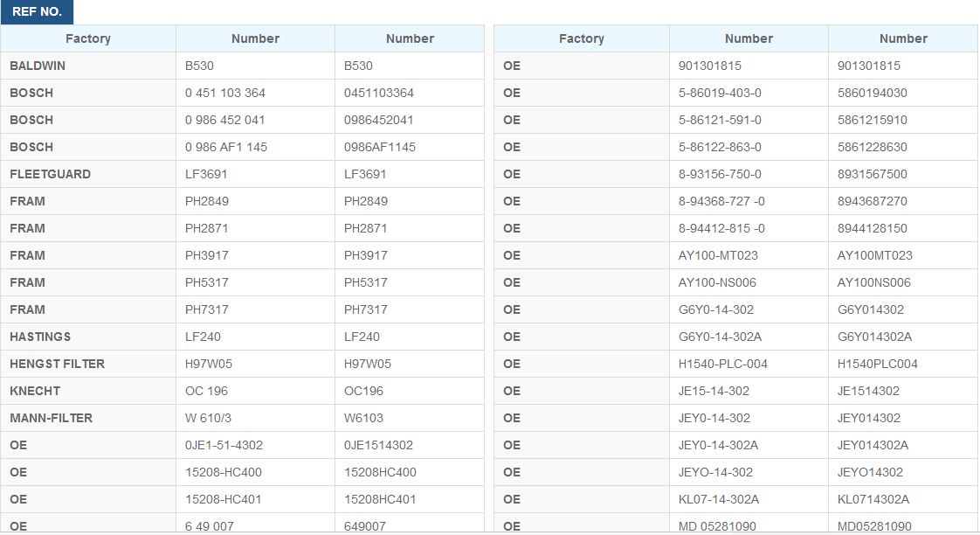The height and width of the screenshot is (535, 980).
Task: Select PH7317 in the first Number column
Action: tap(207, 309)
